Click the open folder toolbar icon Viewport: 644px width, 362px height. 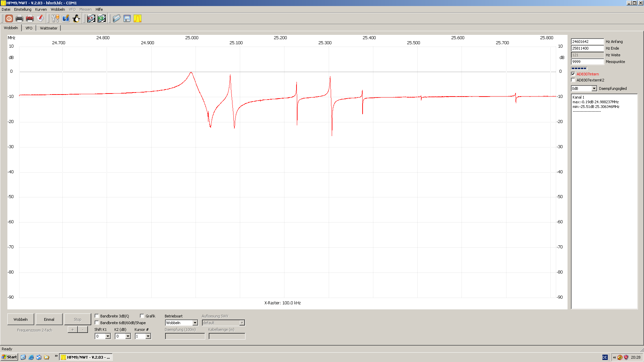click(116, 18)
